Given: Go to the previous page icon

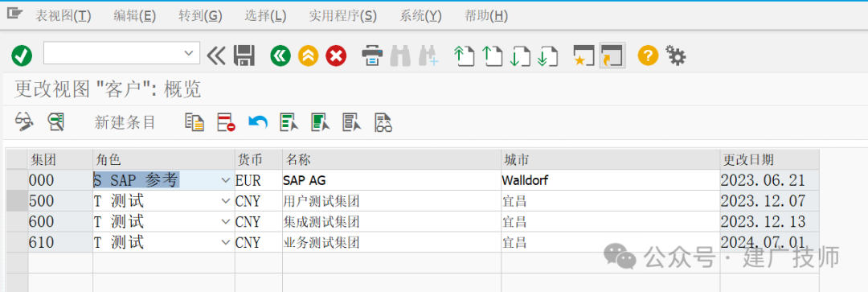Looking at the screenshot, I should pyautogui.click(x=492, y=56).
